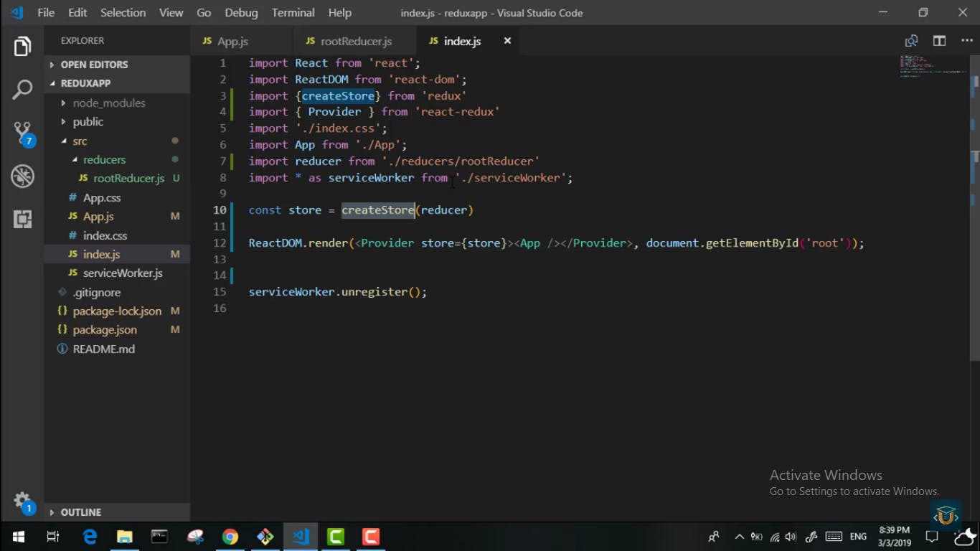Image resolution: width=980 pixels, height=551 pixels.
Task: Click the ENG input language indicator
Action: (858, 537)
